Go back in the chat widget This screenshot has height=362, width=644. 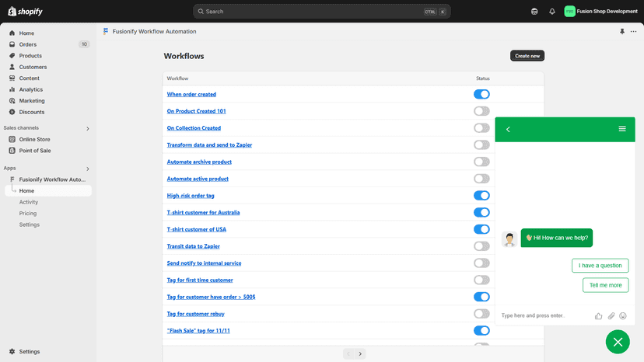(x=508, y=129)
